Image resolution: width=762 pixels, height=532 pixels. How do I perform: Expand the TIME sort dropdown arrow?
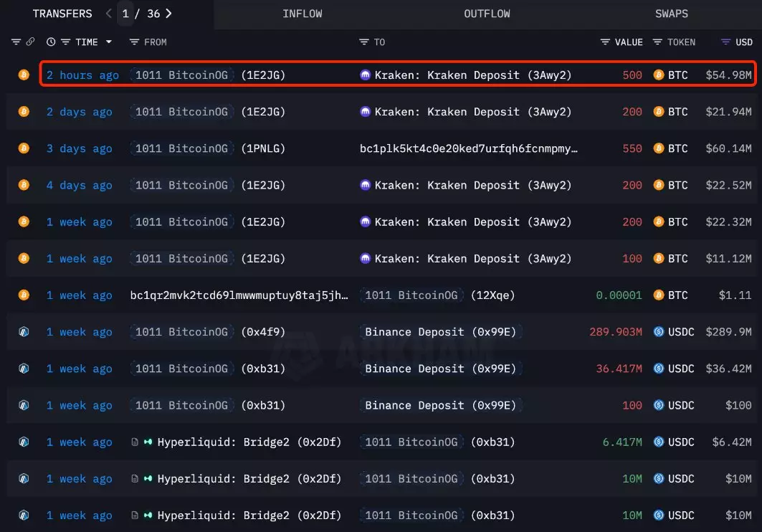109,42
